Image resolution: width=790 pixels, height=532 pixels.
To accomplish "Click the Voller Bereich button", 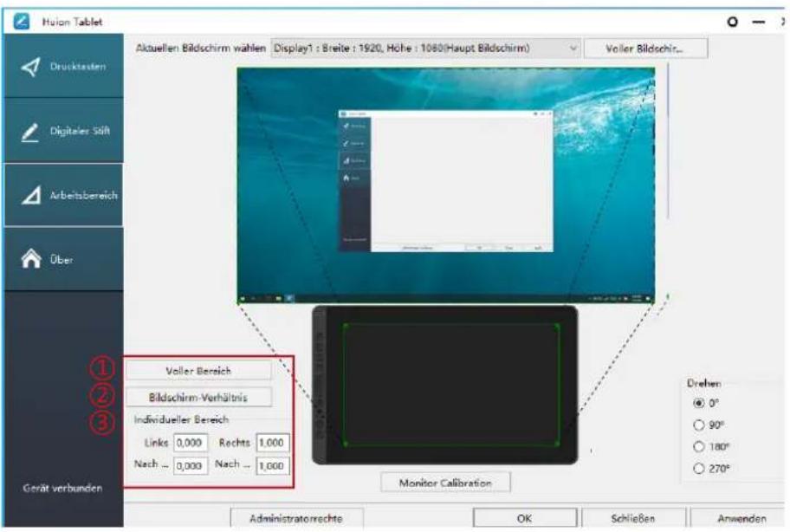I will 198,371.
